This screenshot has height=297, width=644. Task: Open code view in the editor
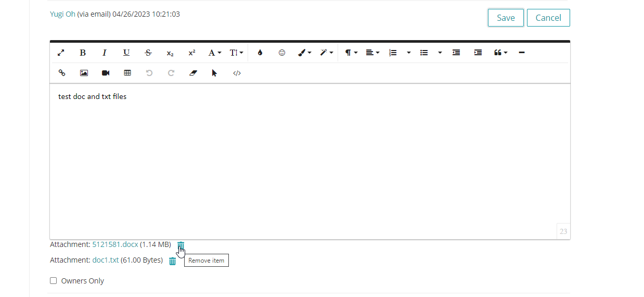click(x=237, y=73)
